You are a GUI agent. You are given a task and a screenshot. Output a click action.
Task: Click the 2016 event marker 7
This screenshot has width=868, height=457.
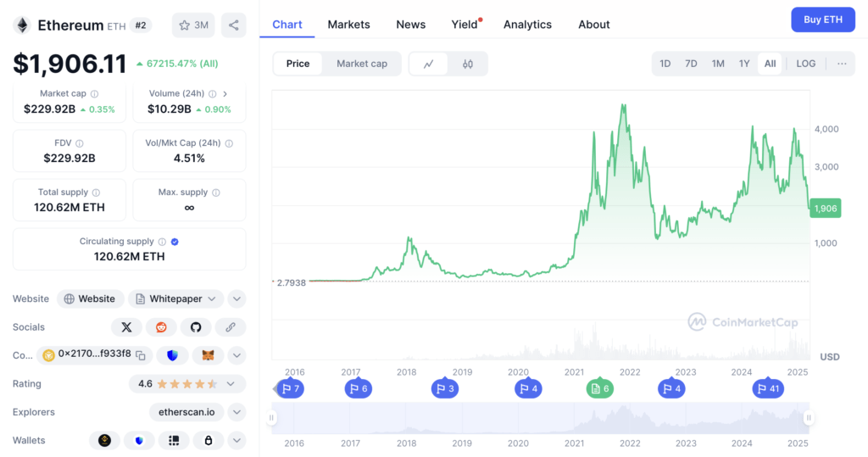point(290,389)
